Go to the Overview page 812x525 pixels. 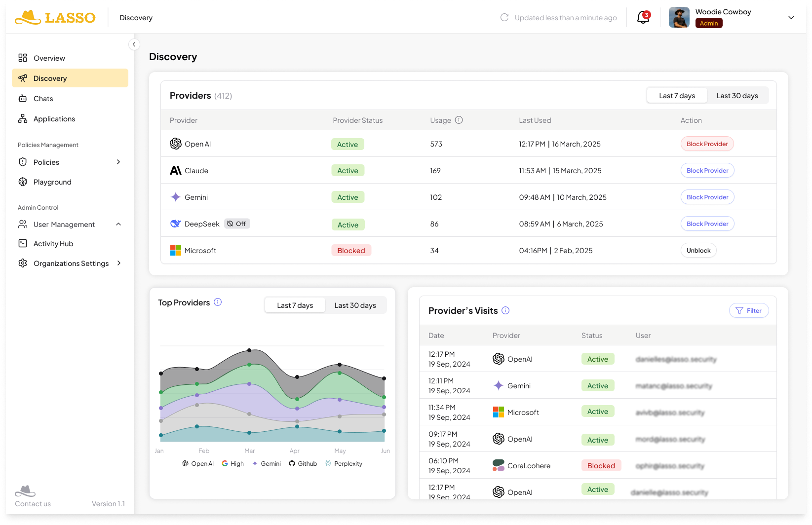tap(49, 58)
